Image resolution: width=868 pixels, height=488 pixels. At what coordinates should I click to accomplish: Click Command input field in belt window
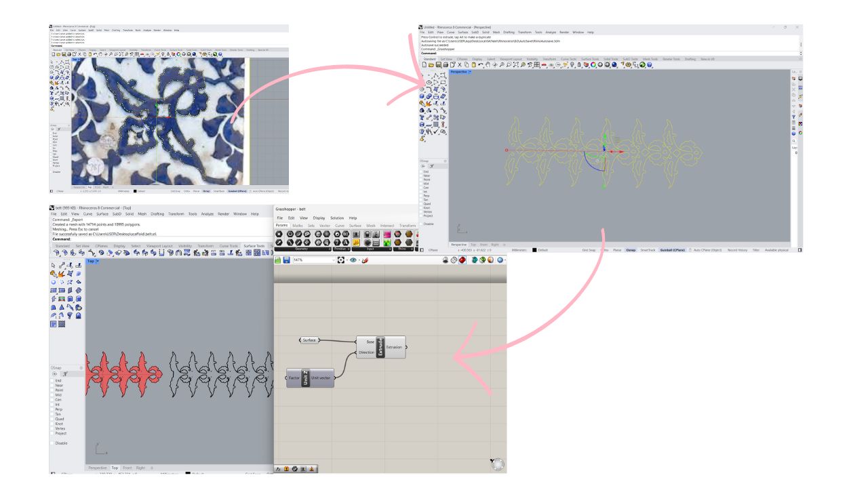click(x=170, y=239)
